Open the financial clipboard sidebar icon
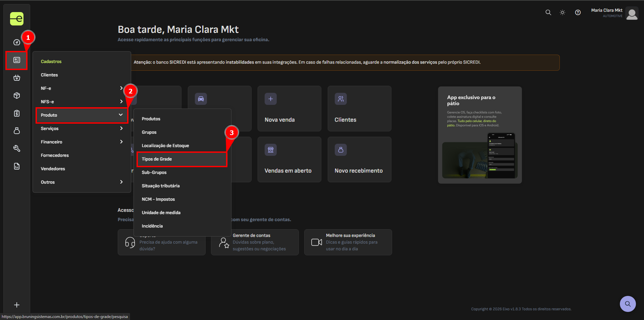644x320 pixels. 17,113
